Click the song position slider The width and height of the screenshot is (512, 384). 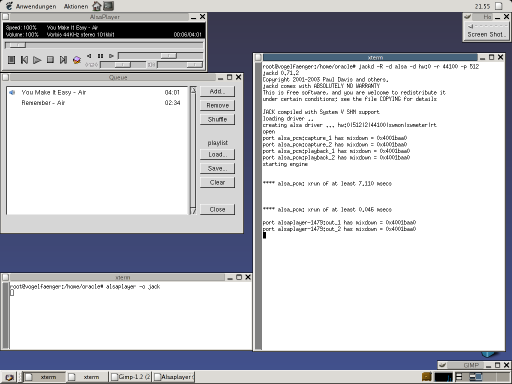point(104,45)
